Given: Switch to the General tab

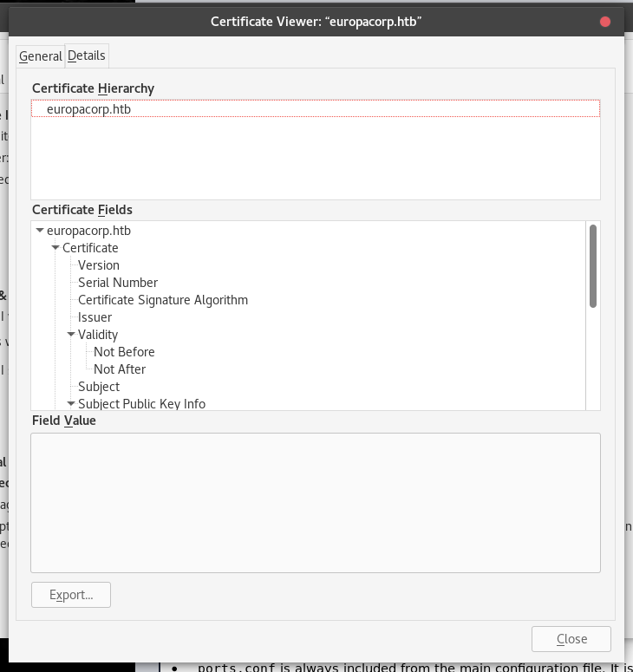Looking at the screenshot, I should tap(40, 56).
